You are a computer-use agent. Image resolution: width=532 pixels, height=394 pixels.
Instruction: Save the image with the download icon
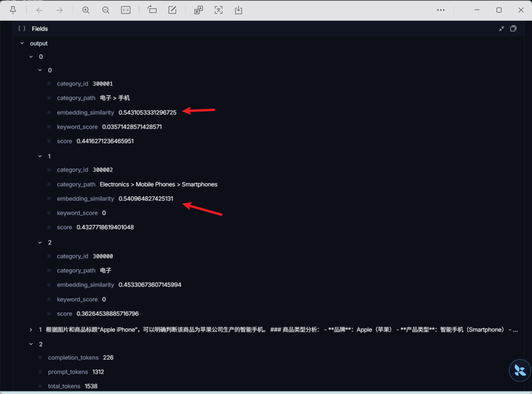pyautogui.click(x=238, y=10)
